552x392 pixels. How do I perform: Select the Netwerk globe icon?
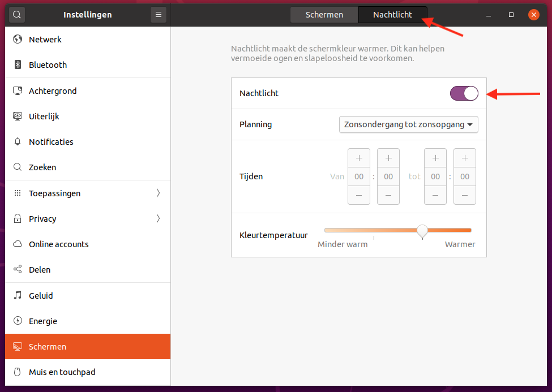point(18,40)
